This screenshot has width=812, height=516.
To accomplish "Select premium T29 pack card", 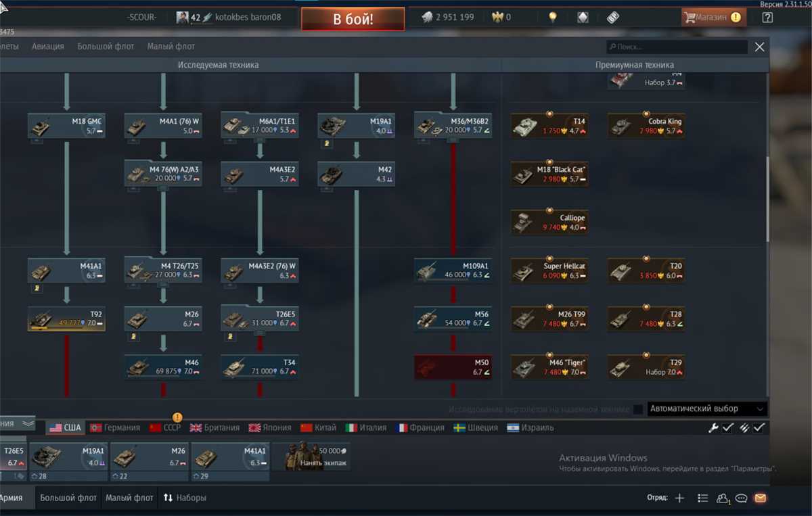I will pos(646,367).
